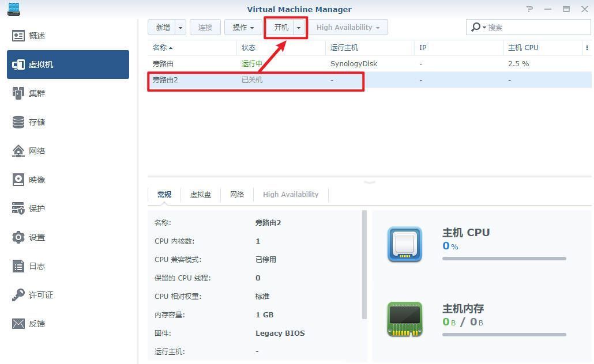Screen dimensions: 594x364
Task: Switch to the 网络 tab in details panel
Action: [237, 195]
